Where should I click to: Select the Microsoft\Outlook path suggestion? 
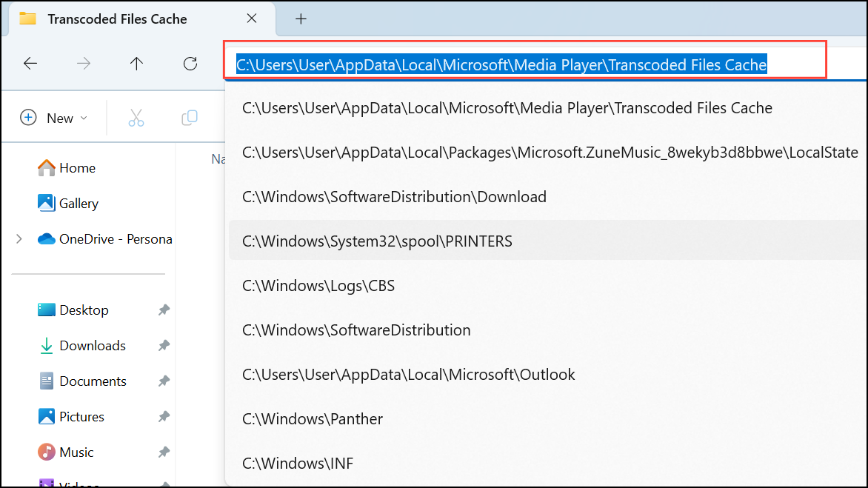pos(547,375)
